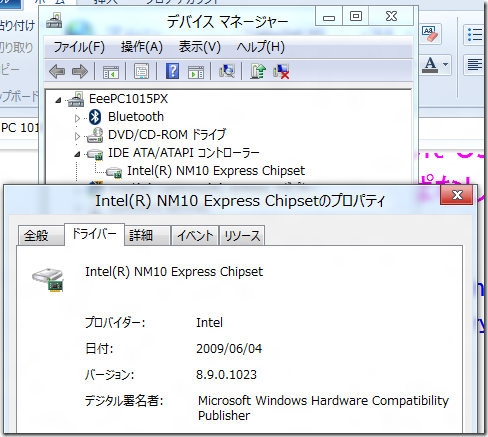Image resolution: width=488 pixels, height=437 pixels.
Task: Click the clear formatting eraser icon in Word
Action: point(430,34)
